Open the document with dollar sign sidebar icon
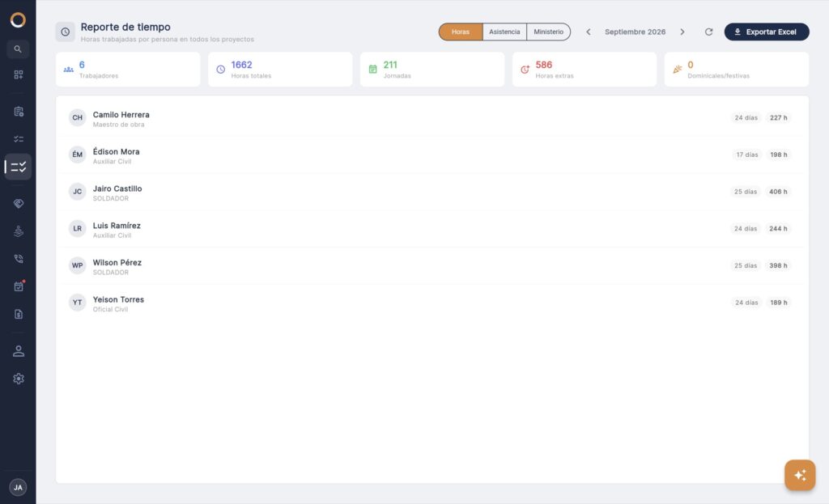829x504 pixels. [18, 314]
